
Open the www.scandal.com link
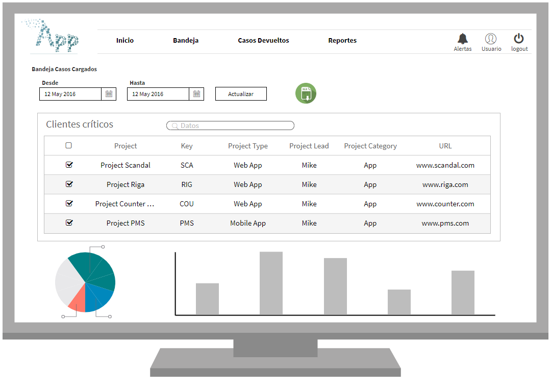pos(445,165)
